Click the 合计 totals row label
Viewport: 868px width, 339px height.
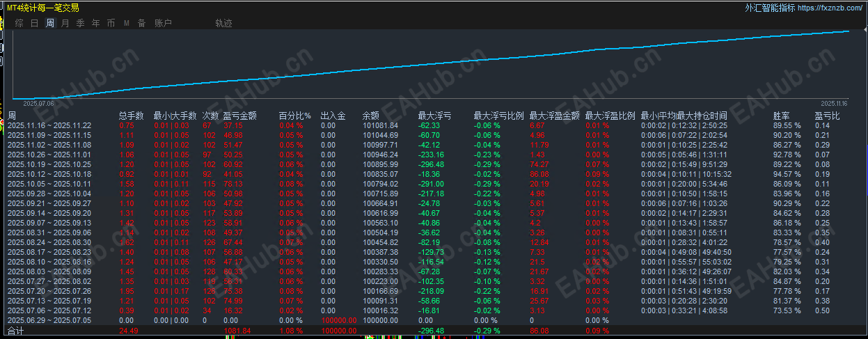click(x=15, y=331)
